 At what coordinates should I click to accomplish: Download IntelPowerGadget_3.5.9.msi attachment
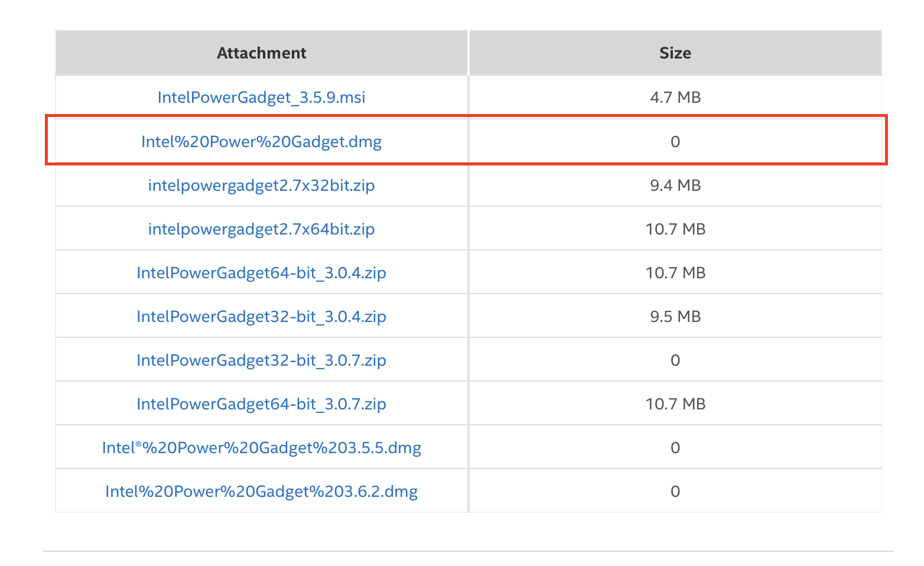coord(261,97)
